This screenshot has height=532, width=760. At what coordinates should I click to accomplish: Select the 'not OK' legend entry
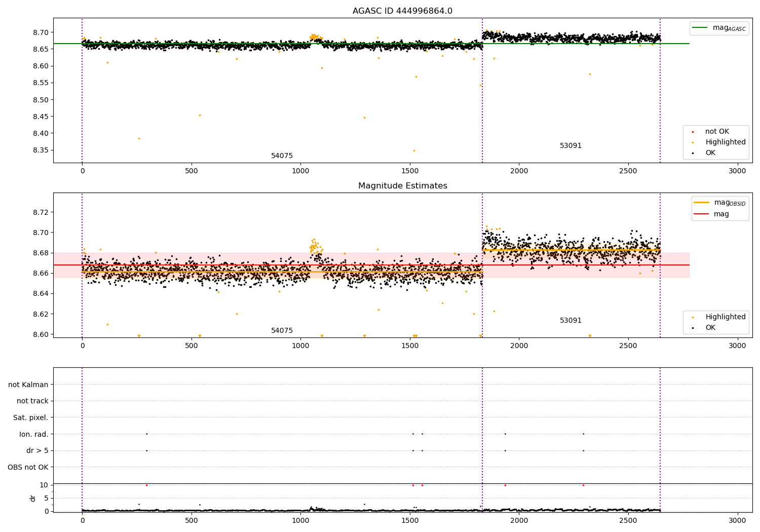pos(717,132)
